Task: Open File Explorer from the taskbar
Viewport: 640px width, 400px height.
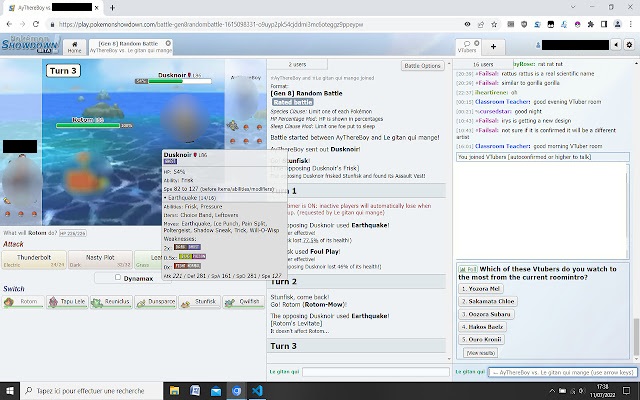Action: 174,391
